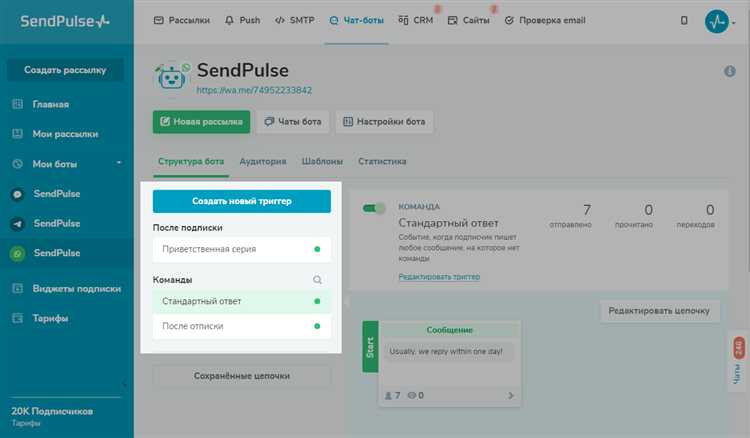750x438 pixels.
Task: Click the Новая рассылка button
Action: click(x=201, y=122)
